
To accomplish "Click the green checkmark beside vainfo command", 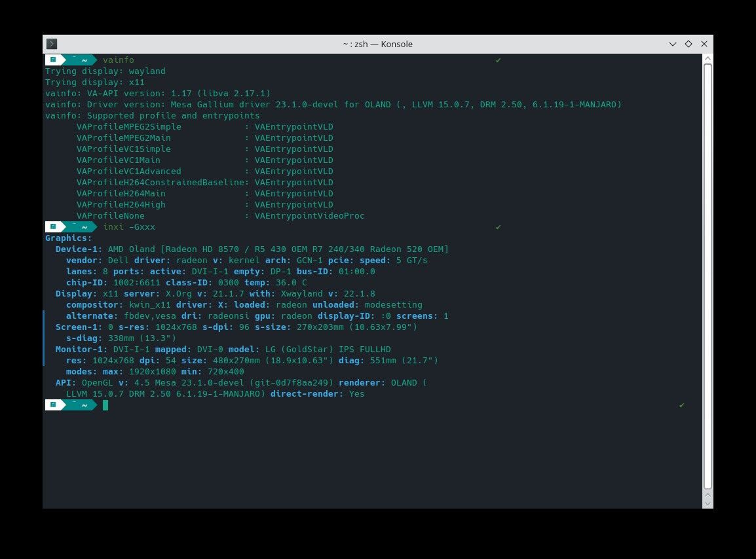I will (498, 60).
